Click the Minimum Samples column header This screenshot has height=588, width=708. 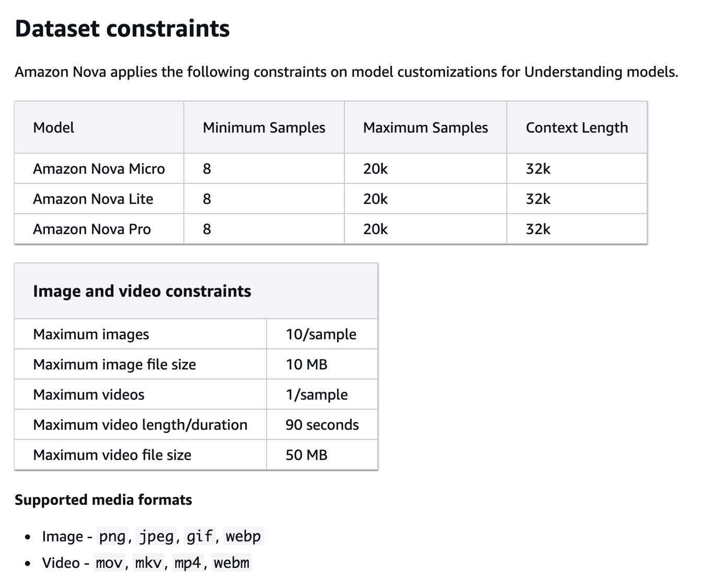click(x=263, y=127)
